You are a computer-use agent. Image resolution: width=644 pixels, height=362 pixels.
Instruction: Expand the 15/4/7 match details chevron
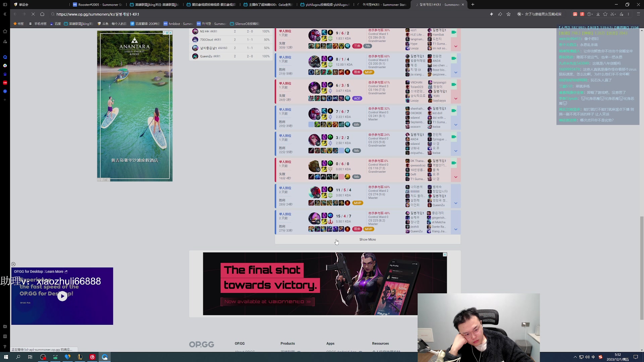click(455, 229)
